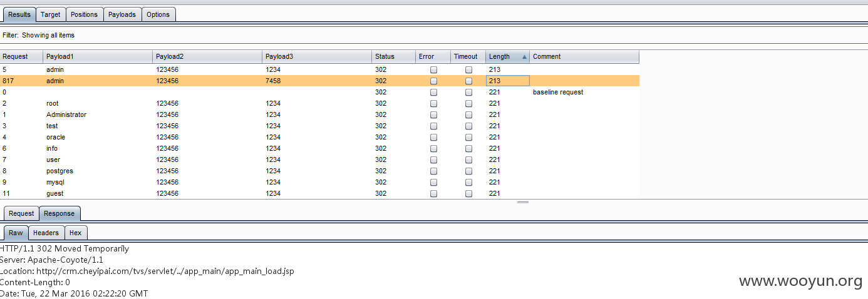Sort by the Error column header
This screenshot has height=299, width=868.
click(433, 56)
